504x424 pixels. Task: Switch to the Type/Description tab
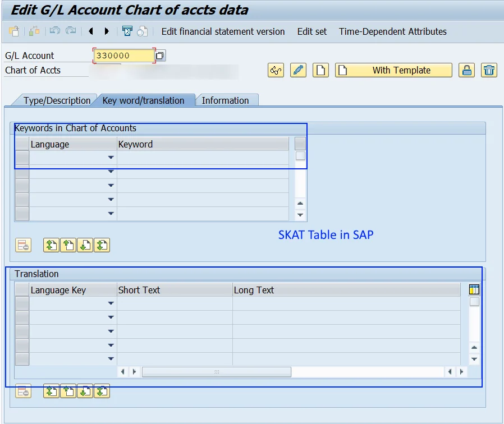point(57,100)
